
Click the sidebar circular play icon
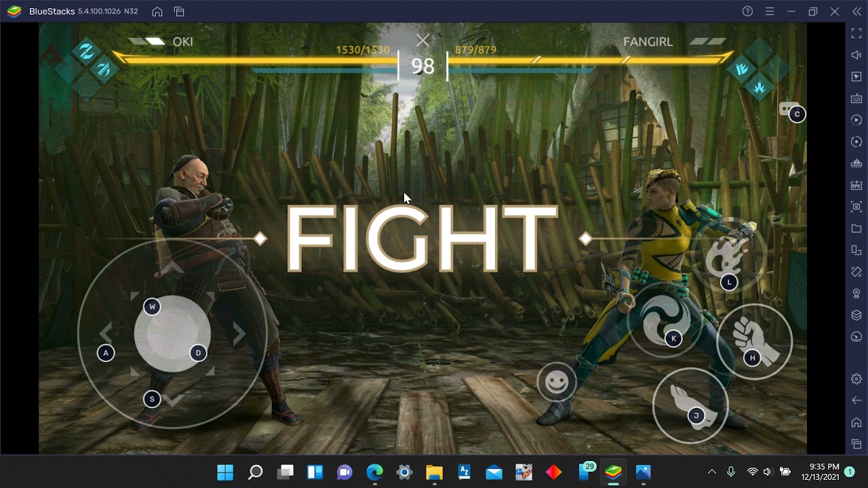pyautogui.click(x=856, y=120)
